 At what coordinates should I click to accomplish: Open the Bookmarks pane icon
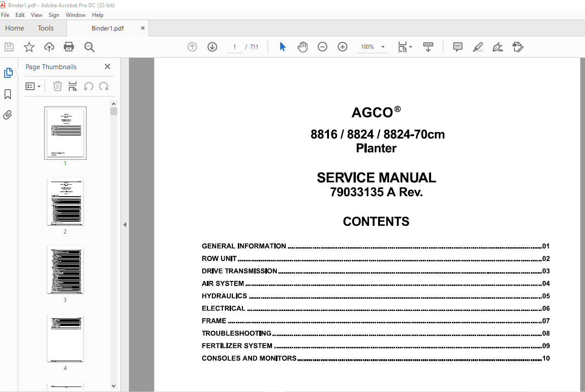coord(8,94)
